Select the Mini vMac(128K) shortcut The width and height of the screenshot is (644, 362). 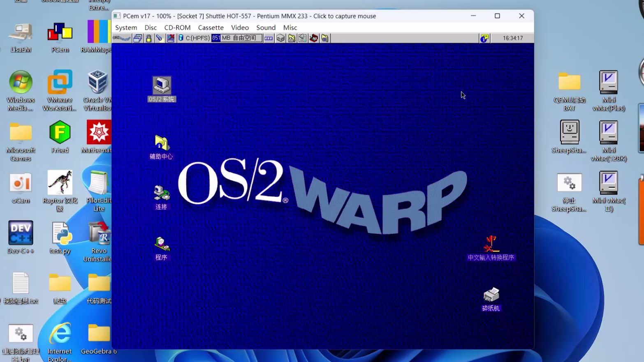pyautogui.click(x=609, y=141)
